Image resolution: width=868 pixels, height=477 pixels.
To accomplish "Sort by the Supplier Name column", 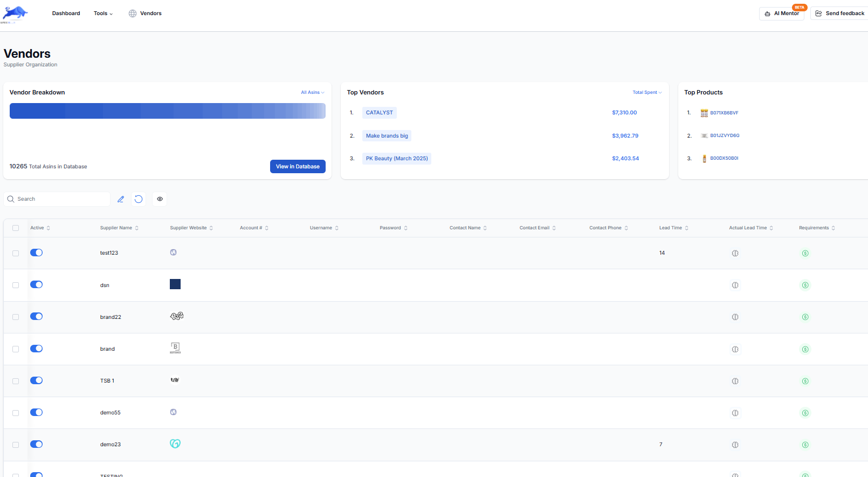I will click(119, 228).
